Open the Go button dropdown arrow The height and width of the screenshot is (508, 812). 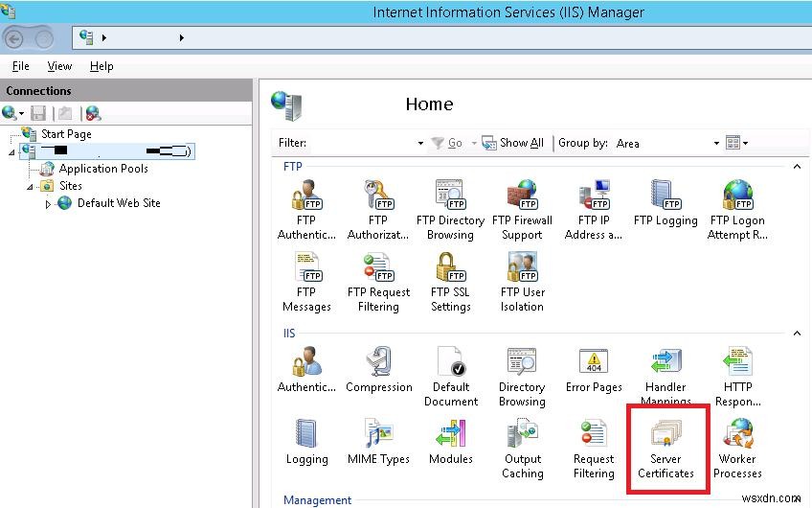coord(474,143)
